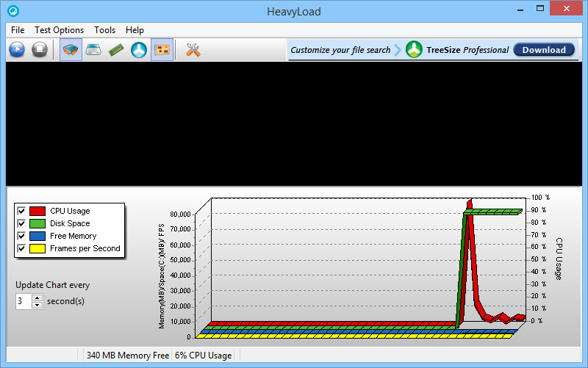Open options via wrench and screwdriver icon
Viewport: 588px width, 368px height.
193,50
